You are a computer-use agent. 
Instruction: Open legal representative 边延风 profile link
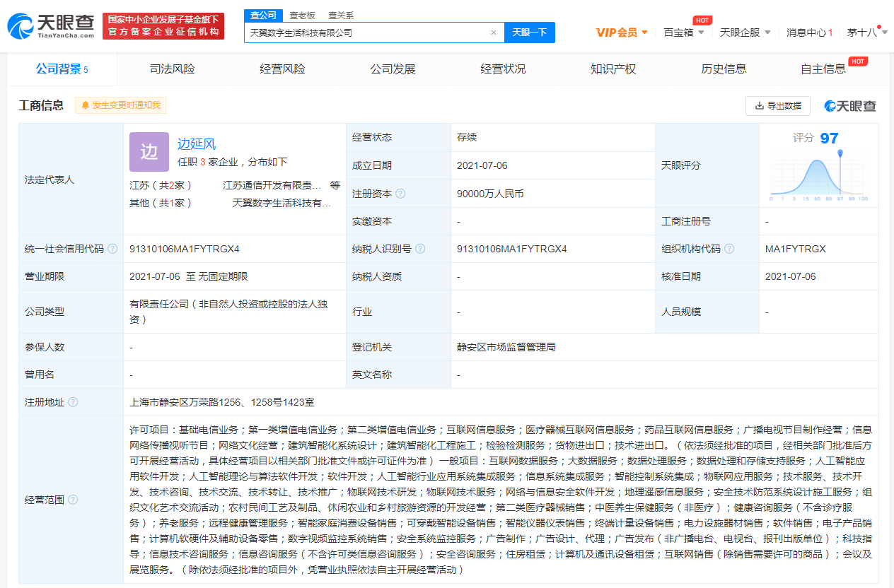[x=197, y=144]
